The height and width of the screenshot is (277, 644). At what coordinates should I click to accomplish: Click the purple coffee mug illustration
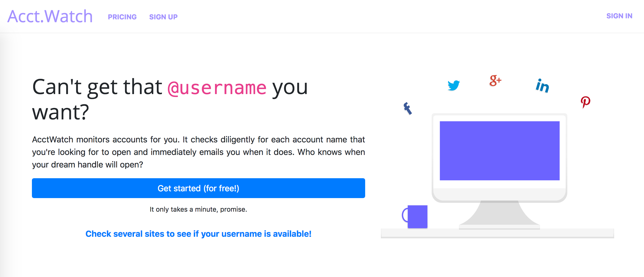[417, 216]
